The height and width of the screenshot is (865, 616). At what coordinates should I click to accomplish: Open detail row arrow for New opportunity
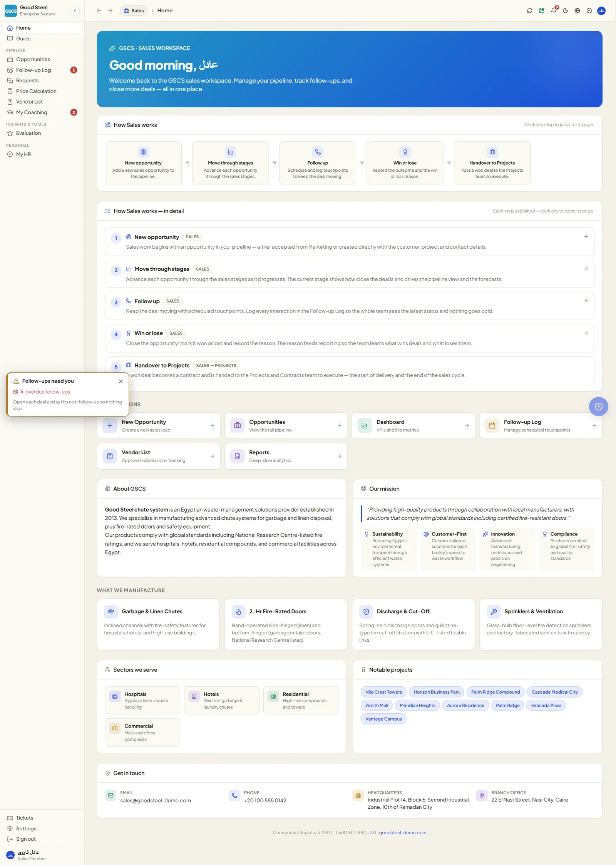pos(586,237)
